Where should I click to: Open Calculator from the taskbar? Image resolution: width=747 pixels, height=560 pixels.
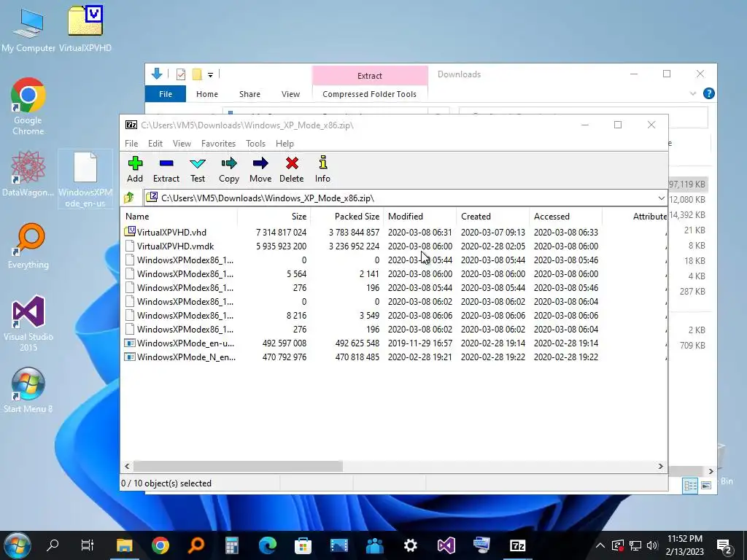click(x=232, y=545)
